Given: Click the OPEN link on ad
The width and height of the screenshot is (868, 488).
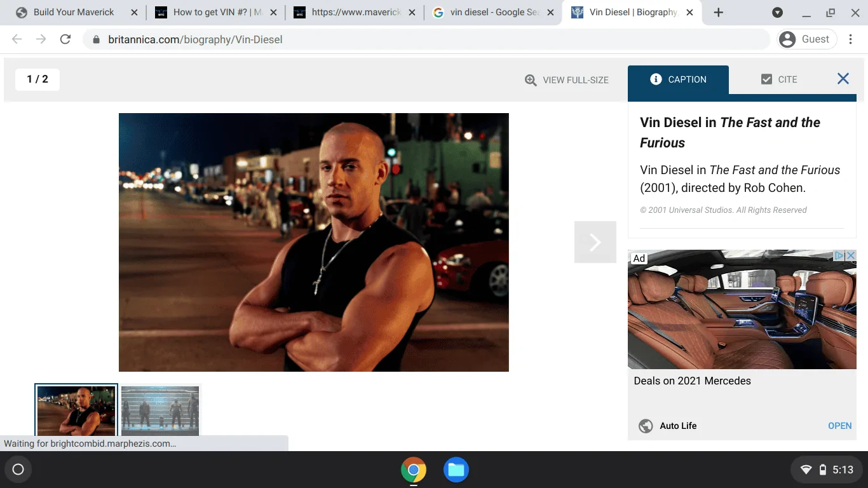Looking at the screenshot, I should [839, 426].
